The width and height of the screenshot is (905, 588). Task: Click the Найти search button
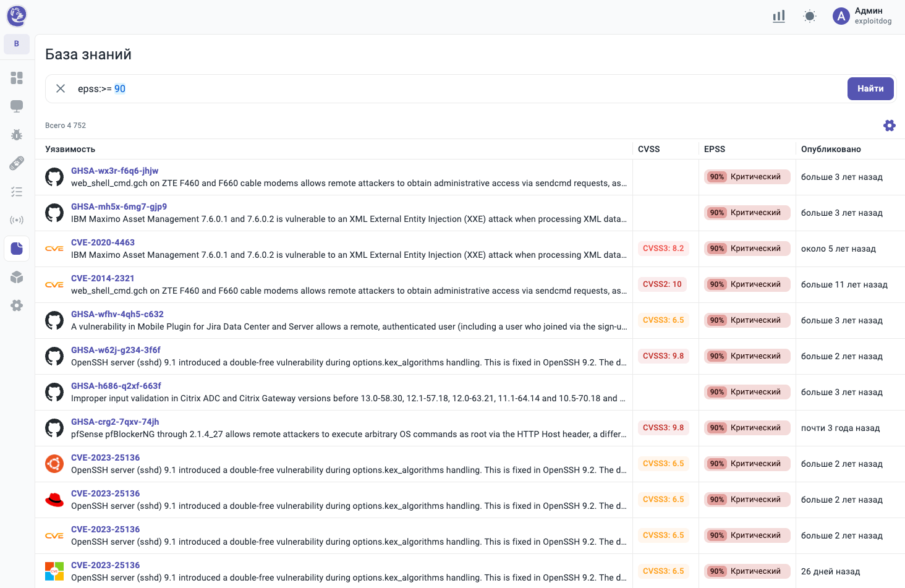click(870, 88)
